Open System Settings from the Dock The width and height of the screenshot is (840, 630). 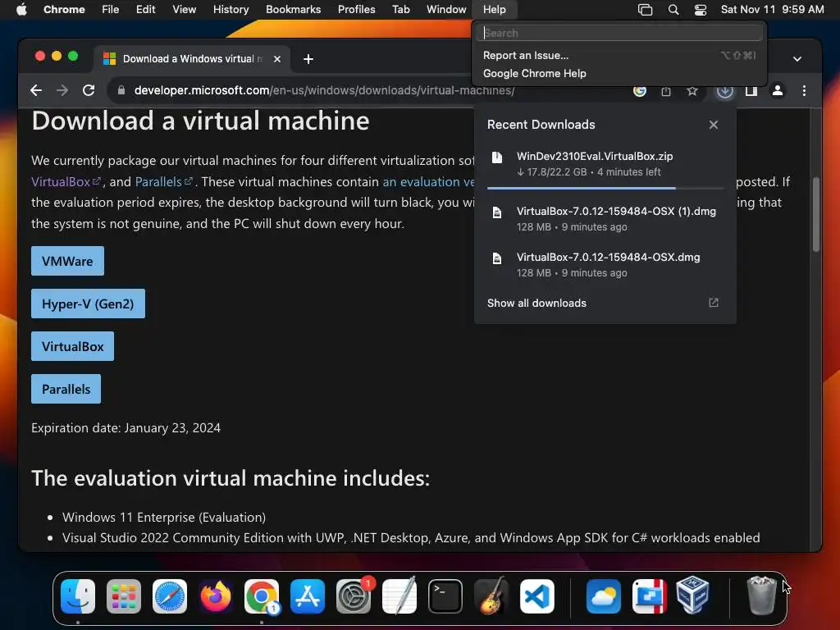[x=354, y=596]
